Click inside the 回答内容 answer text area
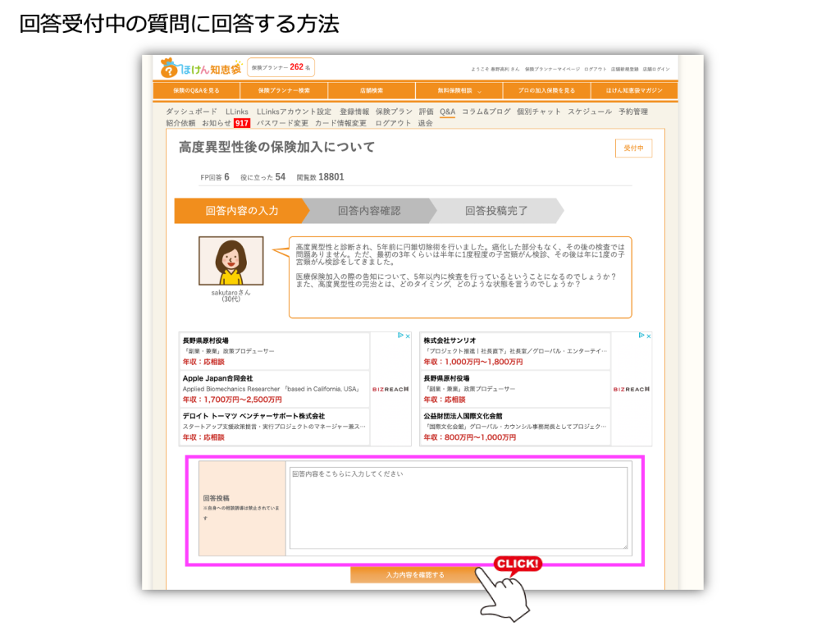This screenshot has width=840, height=626. tap(459, 508)
